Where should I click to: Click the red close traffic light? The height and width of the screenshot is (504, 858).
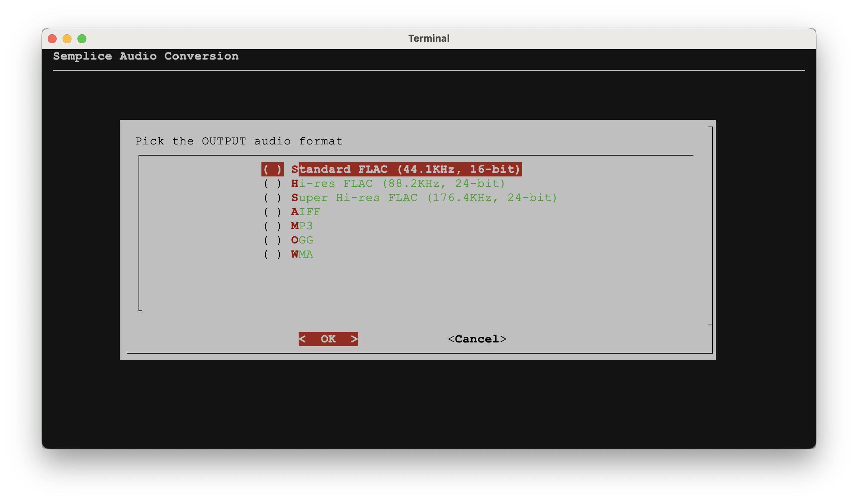click(x=53, y=38)
